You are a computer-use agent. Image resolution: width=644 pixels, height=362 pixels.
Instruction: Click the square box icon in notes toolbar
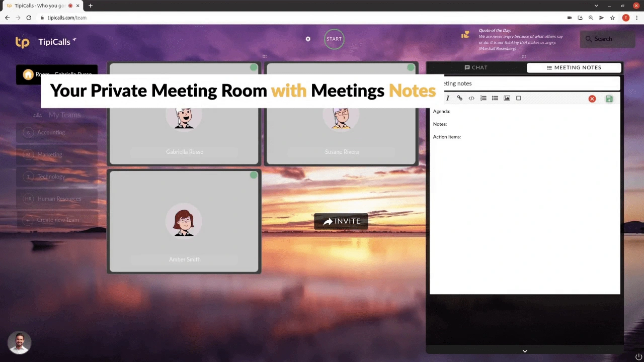coord(519,98)
